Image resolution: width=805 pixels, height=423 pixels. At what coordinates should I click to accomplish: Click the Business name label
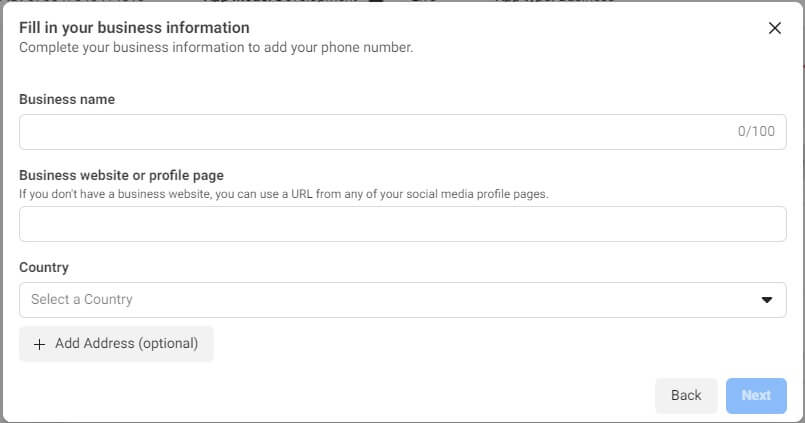tap(67, 99)
